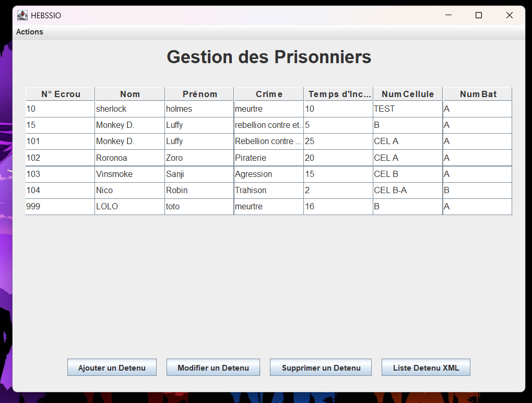Open the Actions menu
The image size is (532, 403).
coord(30,32)
